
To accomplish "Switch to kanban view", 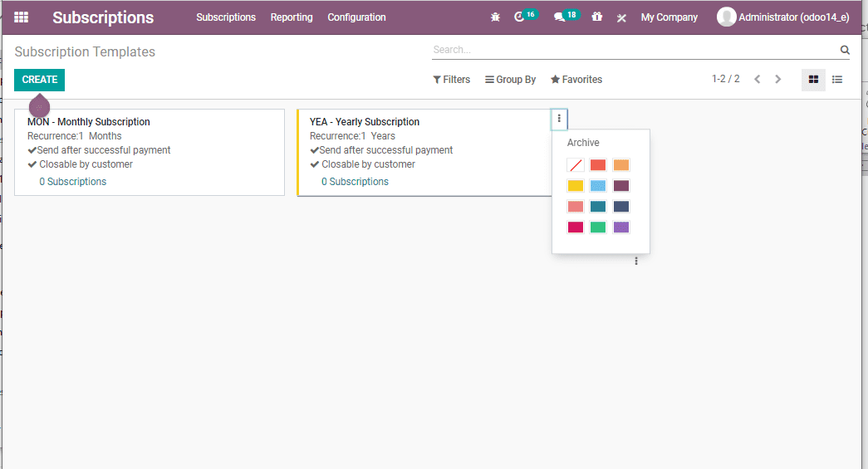I will pos(813,80).
